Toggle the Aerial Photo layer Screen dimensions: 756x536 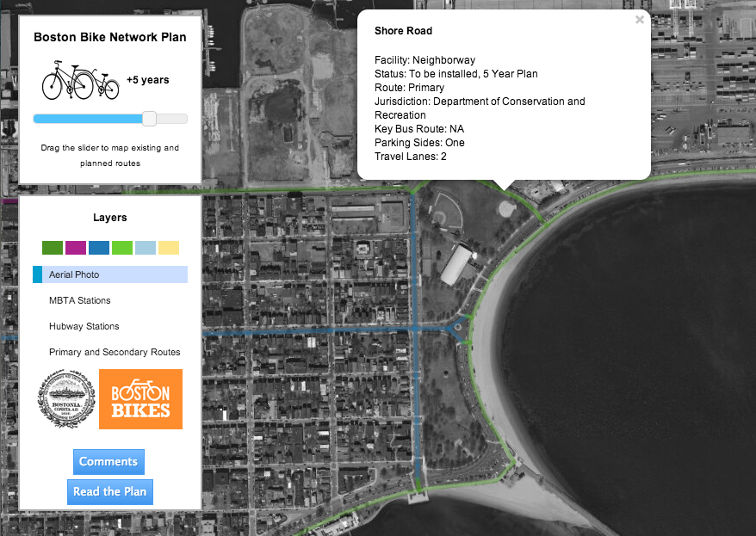[x=110, y=274]
